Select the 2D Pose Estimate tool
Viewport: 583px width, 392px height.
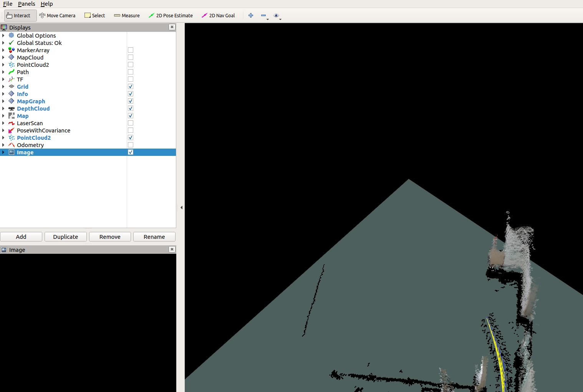click(x=171, y=15)
